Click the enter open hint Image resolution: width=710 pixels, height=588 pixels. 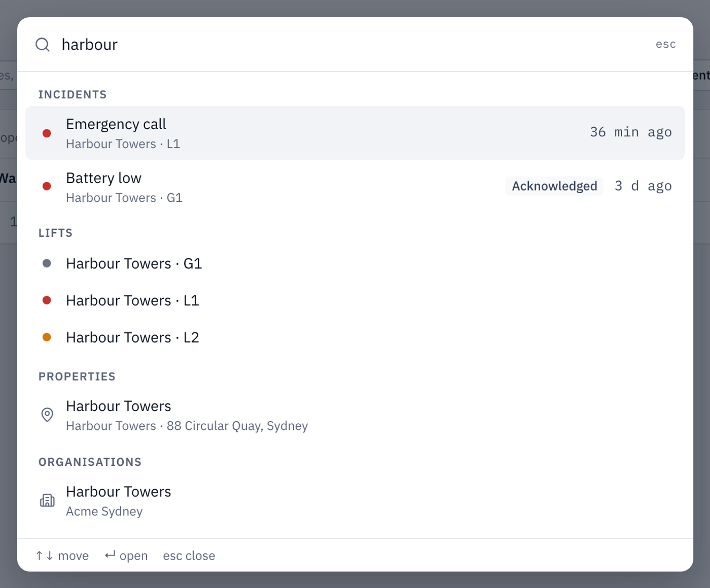tap(126, 556)
